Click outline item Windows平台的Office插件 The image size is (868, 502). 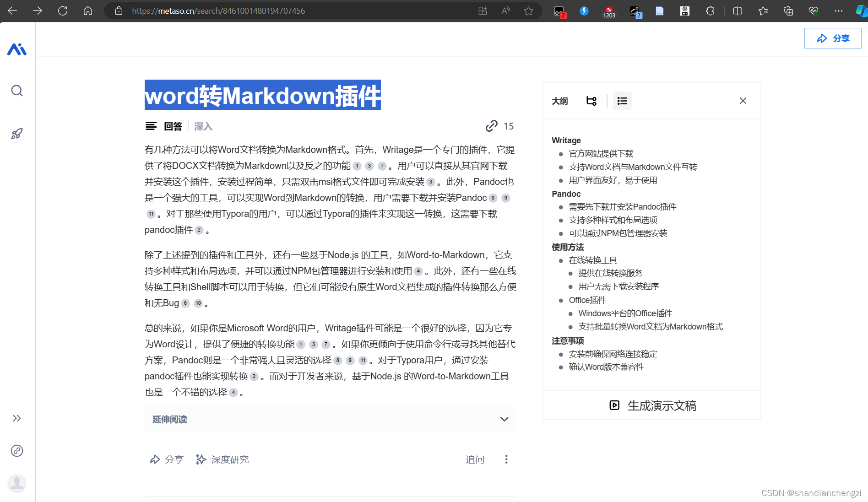(x=625, y=313)
